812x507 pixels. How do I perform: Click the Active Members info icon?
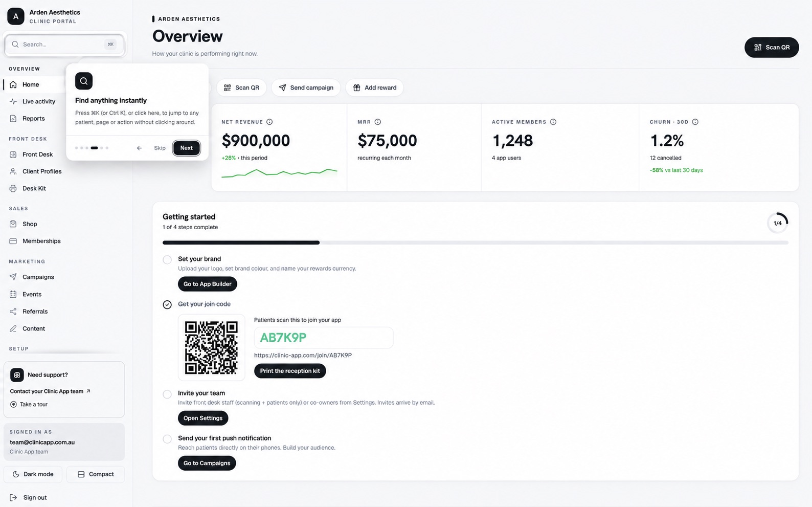[553, 122]
